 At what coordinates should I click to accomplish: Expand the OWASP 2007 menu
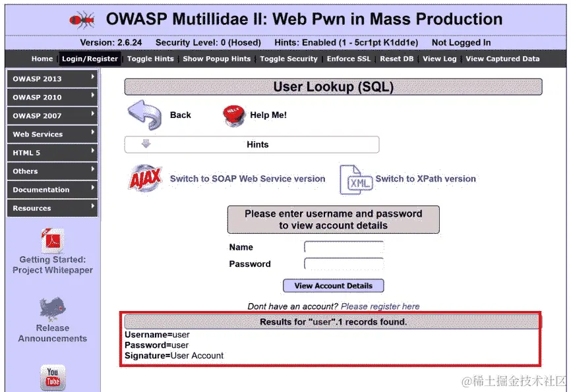coord(53,116)
